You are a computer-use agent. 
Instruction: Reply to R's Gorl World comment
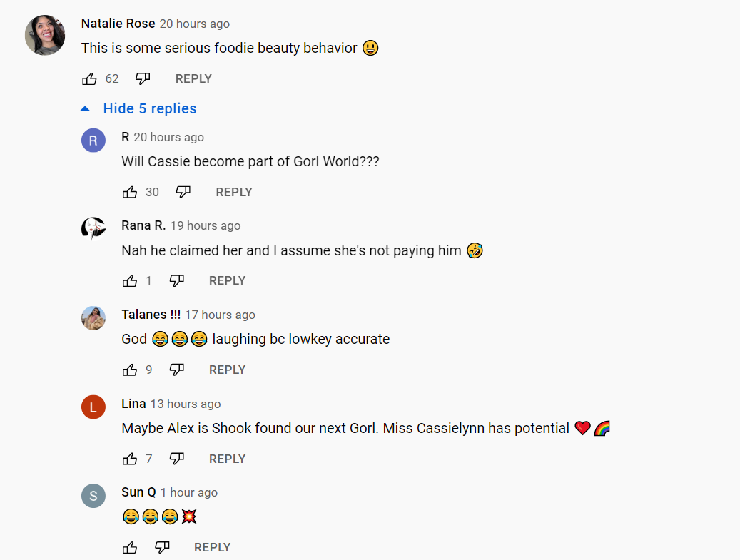pos(234,192)
